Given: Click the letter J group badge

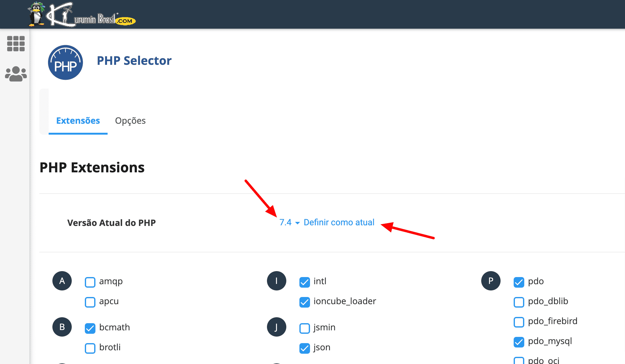Looking at the screenshot, I should coord(276,327).
